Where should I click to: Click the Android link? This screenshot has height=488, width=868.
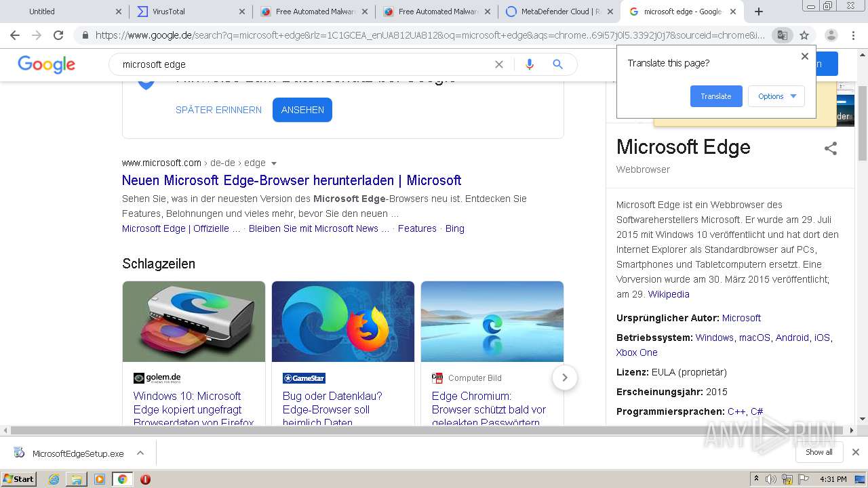[x=792, y=338]
